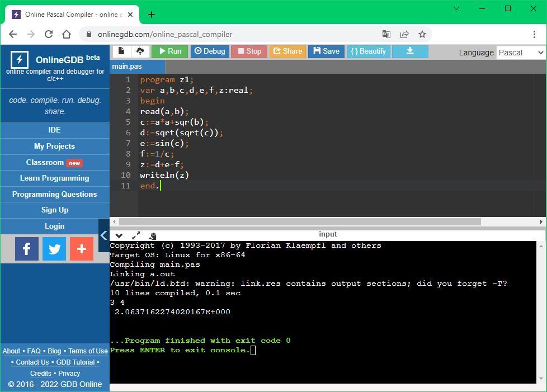Collapse the console with the chevron-down arrow
Screen dimensions: 547x392
tap(119, 235)
